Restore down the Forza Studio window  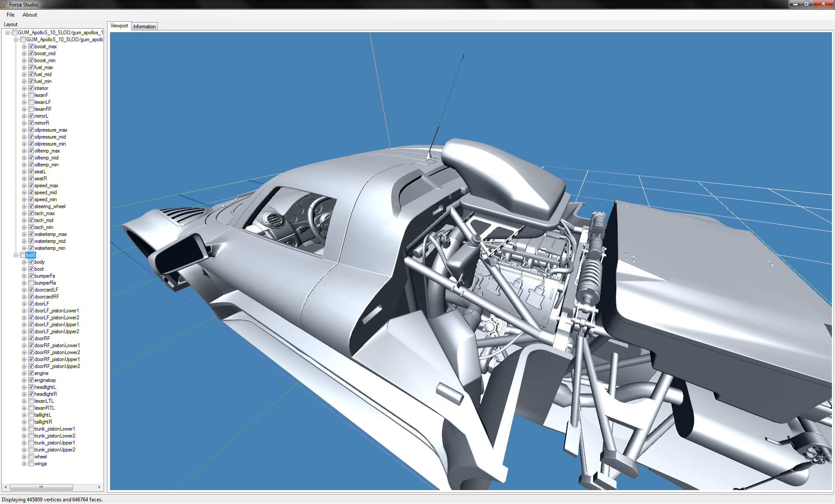pos(806,4)
